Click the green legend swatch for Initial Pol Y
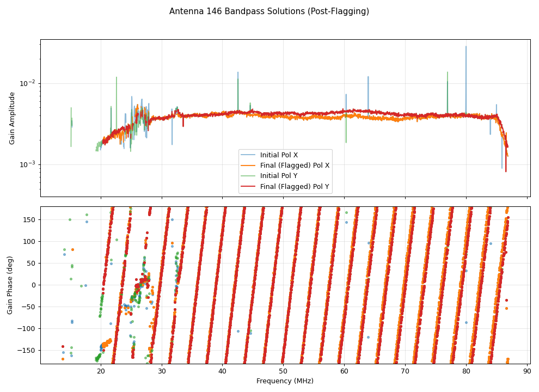The width and height of the screenshot is (539, 392). [249, 176]
